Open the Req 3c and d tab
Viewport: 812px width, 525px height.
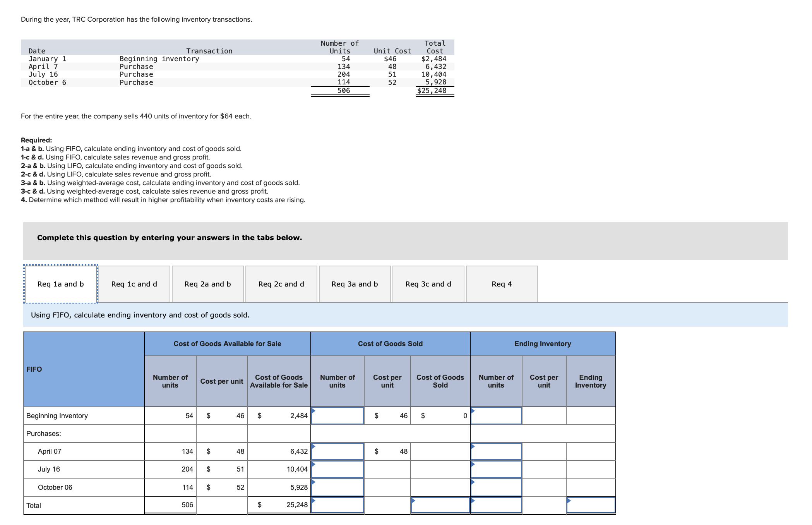tap(428, 284)
